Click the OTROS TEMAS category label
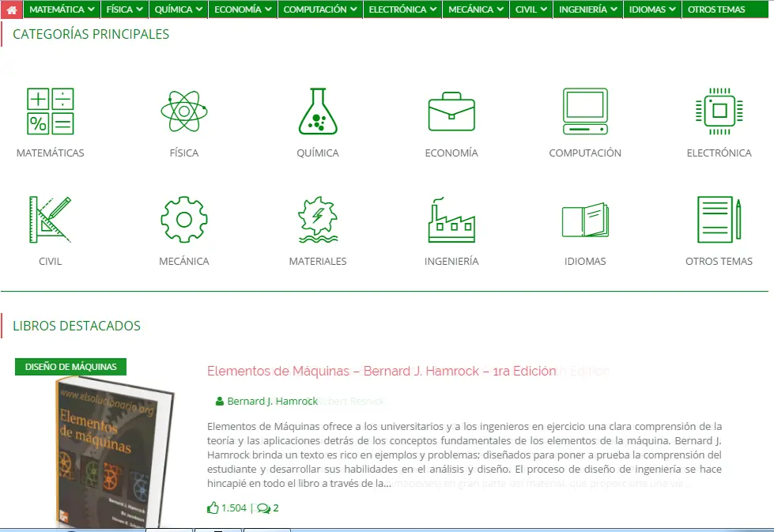 tap(719, 261)
